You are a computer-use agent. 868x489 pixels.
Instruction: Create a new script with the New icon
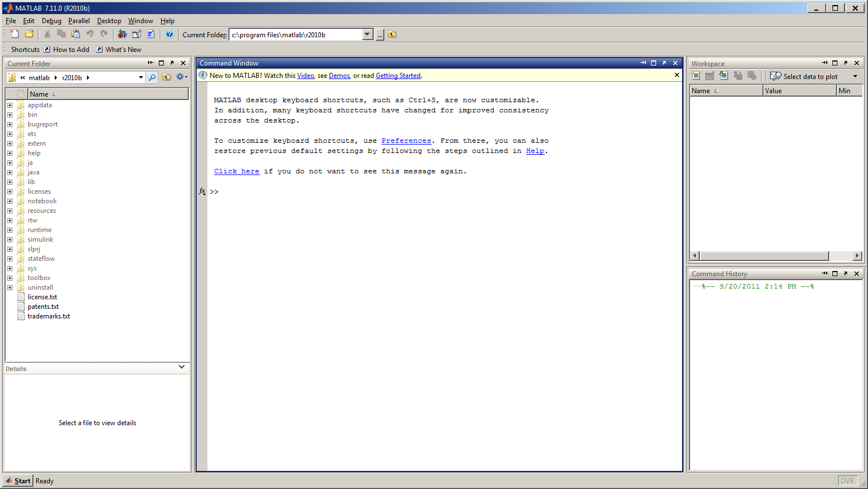[x=15, y=34]
